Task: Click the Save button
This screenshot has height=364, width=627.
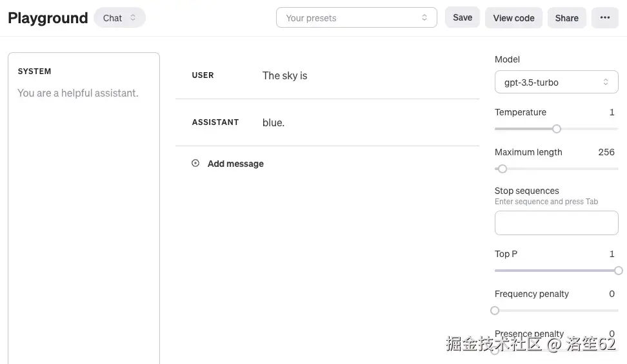Action: click(x=463, y=17)
